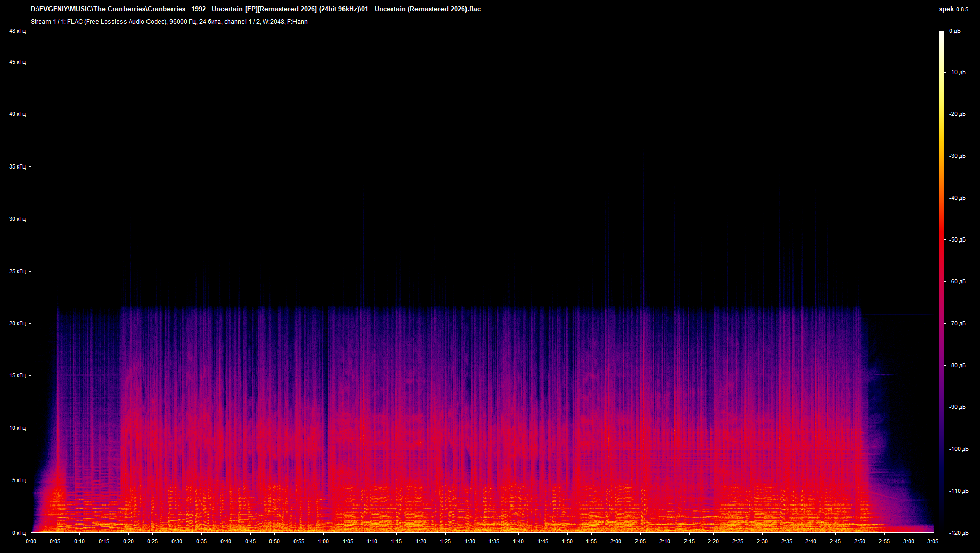Click the FLAC stream info text line

pos(168,22)
